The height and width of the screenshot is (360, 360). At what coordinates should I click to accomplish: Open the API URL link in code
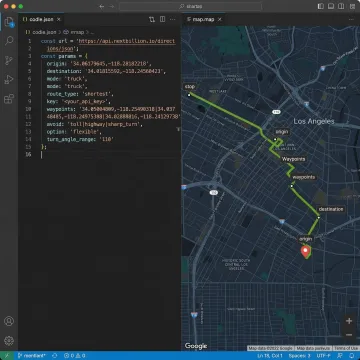point(126,41)
